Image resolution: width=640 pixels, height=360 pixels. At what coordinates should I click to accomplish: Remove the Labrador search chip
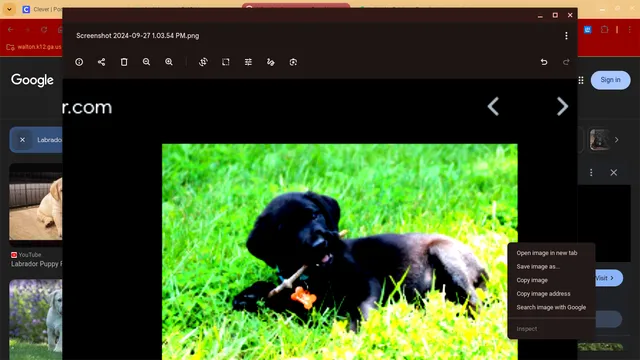pos(22,140)
